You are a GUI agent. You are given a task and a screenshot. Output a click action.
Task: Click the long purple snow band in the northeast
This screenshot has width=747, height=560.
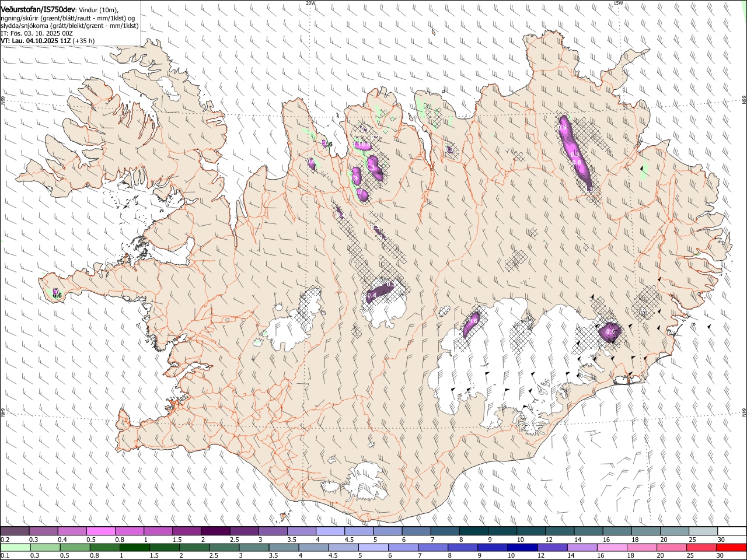[575, 153]
